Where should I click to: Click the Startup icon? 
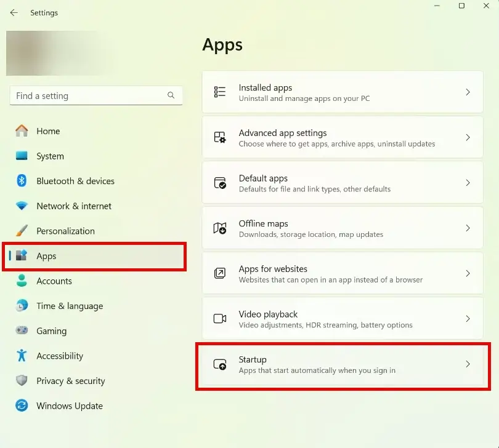[x=219, y=364]
